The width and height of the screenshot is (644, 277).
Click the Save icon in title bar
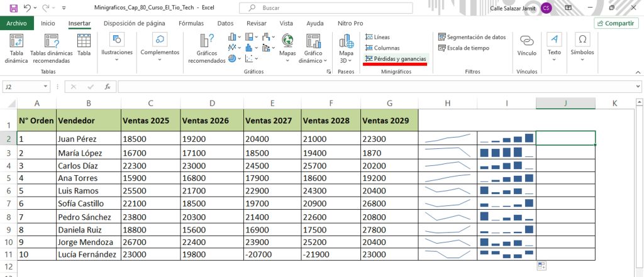pos(13,8)
